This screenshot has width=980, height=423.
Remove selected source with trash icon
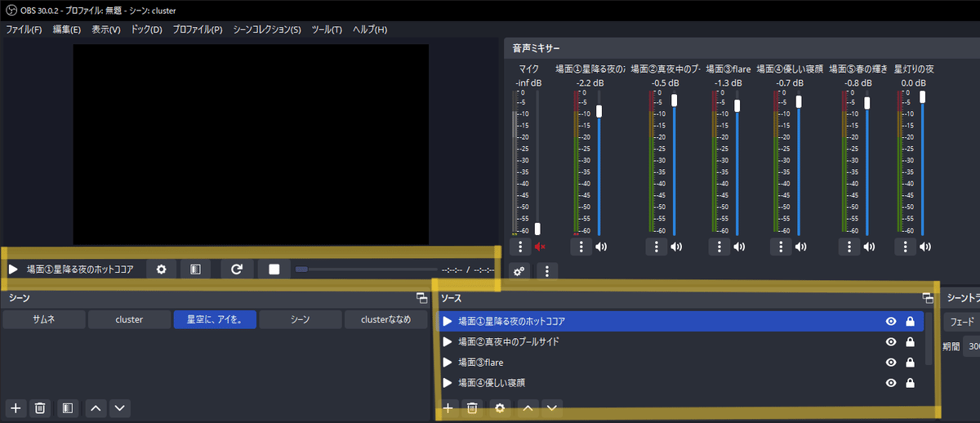pyautogui.click(x=472, y=407)
